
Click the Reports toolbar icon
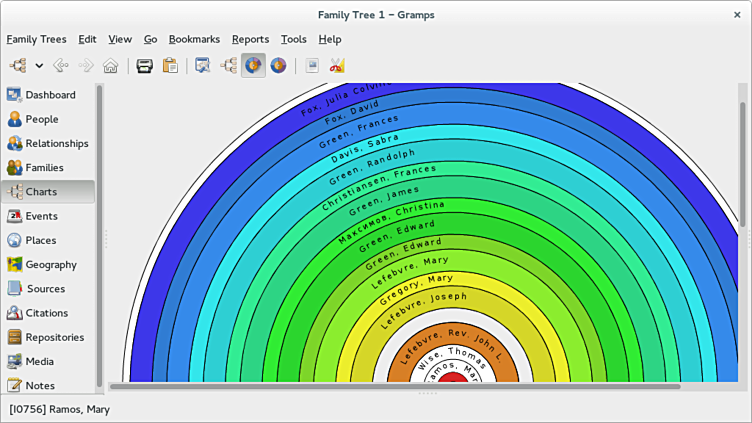coord(312,66)
